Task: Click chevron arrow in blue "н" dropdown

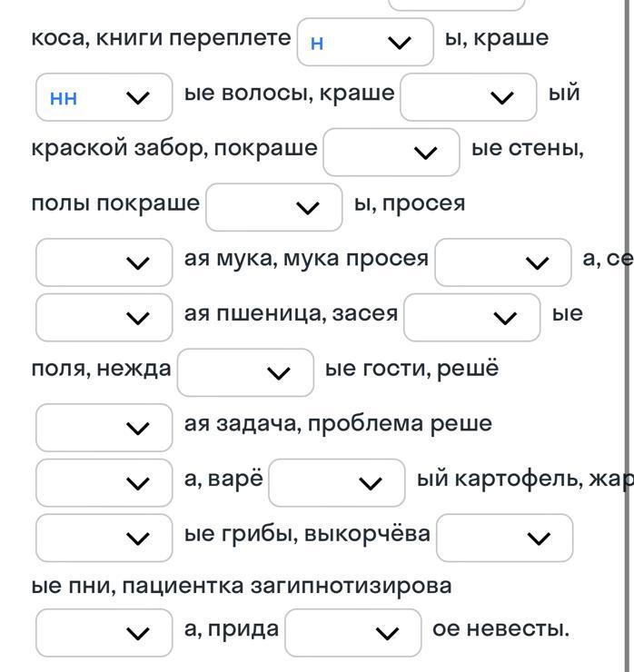Action: [x=400, y=43]
